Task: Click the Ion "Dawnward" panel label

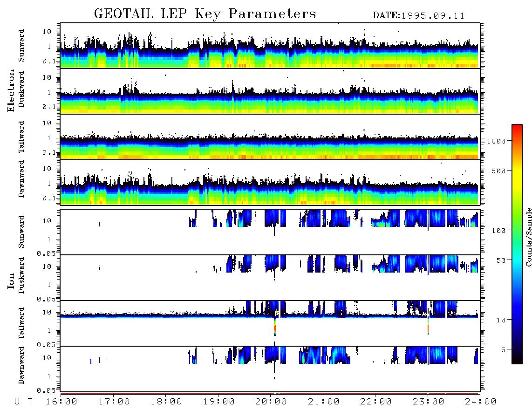Action: pyautogui.click(x=21, y=365)
